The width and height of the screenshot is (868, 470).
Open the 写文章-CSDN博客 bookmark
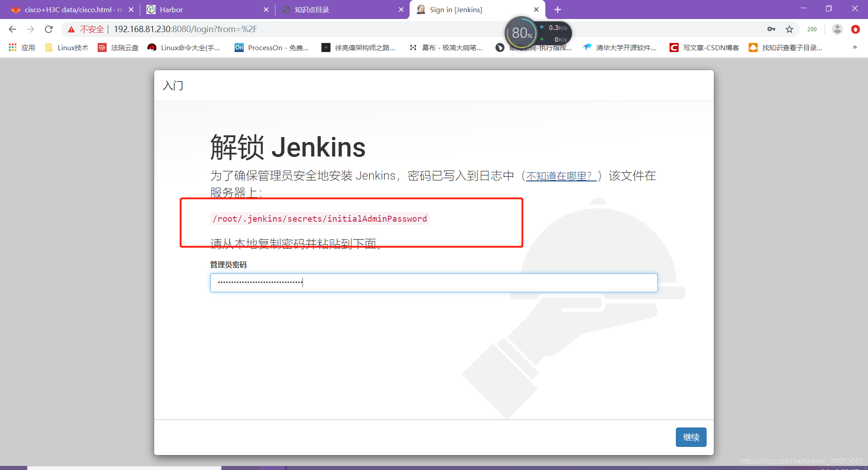704,47
